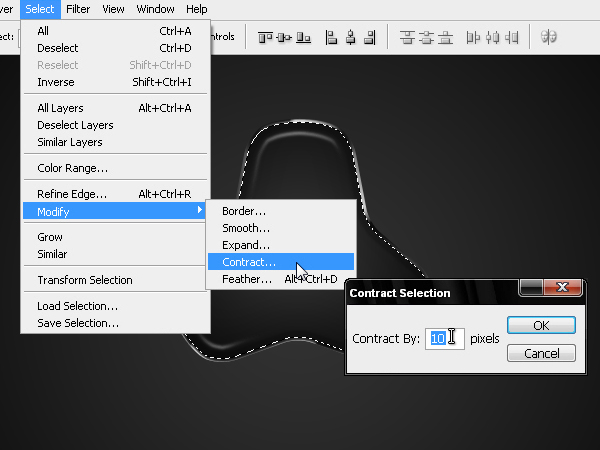Choose Contract from Modify submenu
Viewport: 600px width, 450px height.
click(x=281, y=262)
